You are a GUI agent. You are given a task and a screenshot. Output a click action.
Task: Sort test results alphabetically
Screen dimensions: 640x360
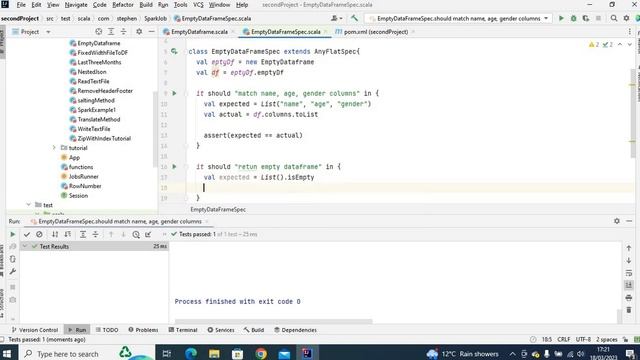[x=55, y=234]
